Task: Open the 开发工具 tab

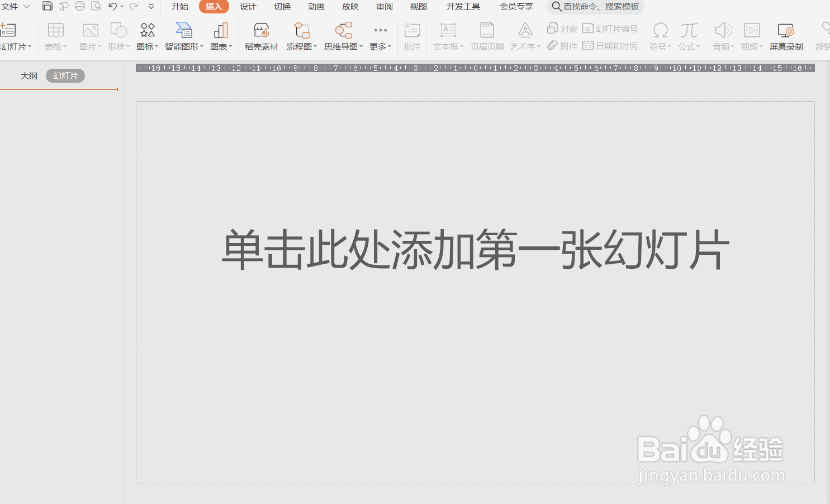Action: pos(463,6)
